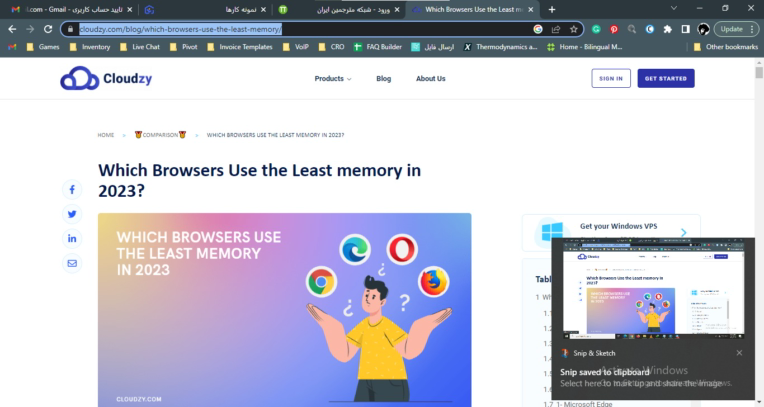Open the Blog menu item
Viewport: 764px width, 407px height.
(383, 78)
